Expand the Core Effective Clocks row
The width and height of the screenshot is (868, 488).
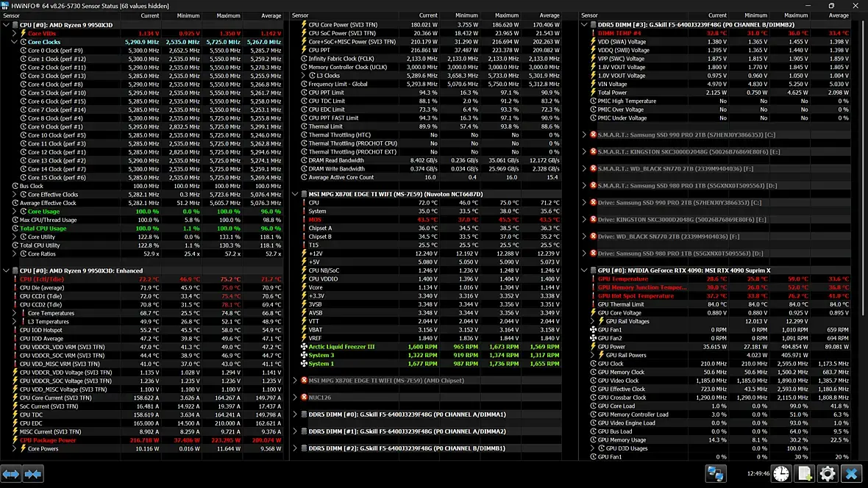click(15, 195)
